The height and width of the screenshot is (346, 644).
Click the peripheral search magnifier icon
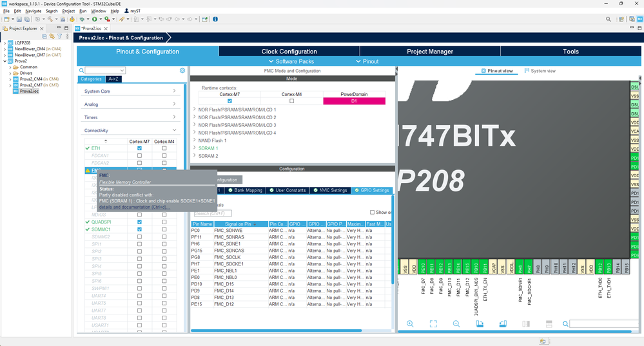[x=81, y=71]
